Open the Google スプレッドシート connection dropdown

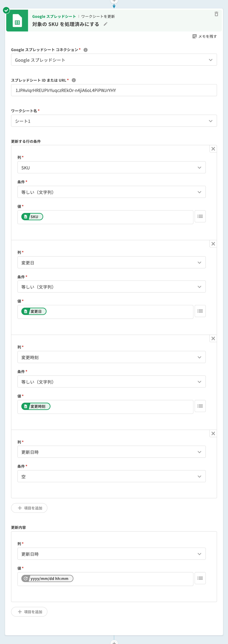click(114, 60)
